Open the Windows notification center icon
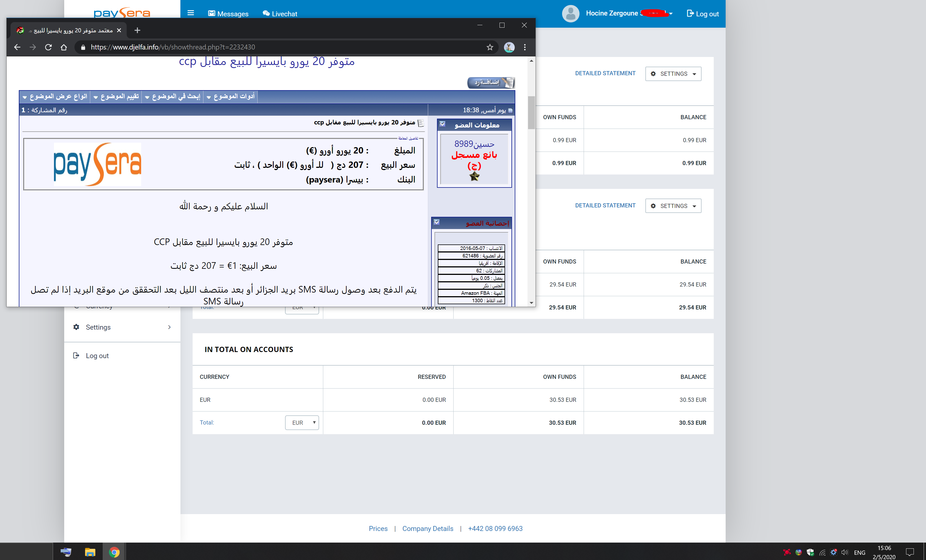926x560 pixels. [x=910, y=552]
